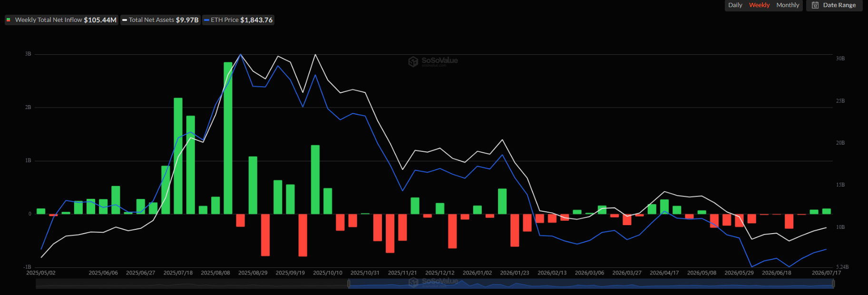
Task: Click the 15B right axis label
Action: click(x=840, y=185)
